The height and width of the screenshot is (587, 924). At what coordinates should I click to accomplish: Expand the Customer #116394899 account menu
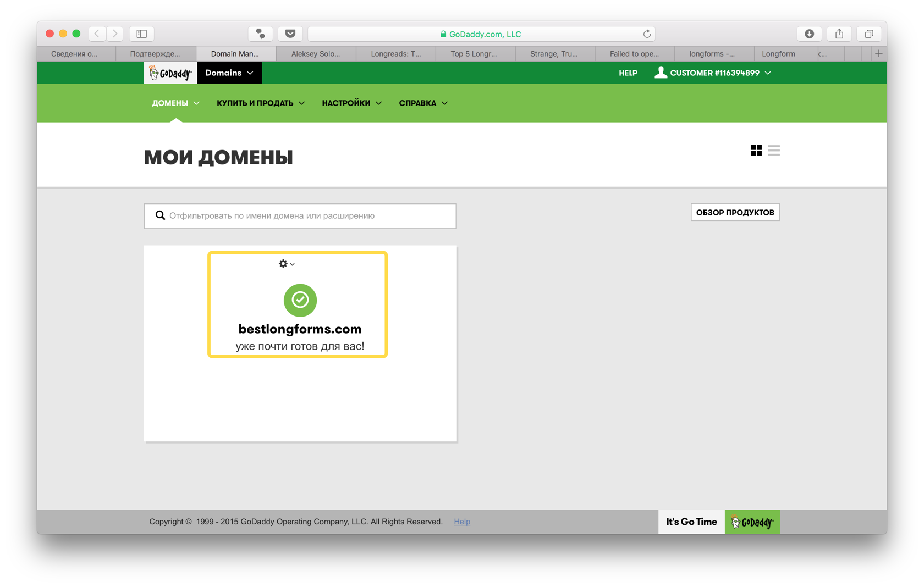[x=713, y=73]
